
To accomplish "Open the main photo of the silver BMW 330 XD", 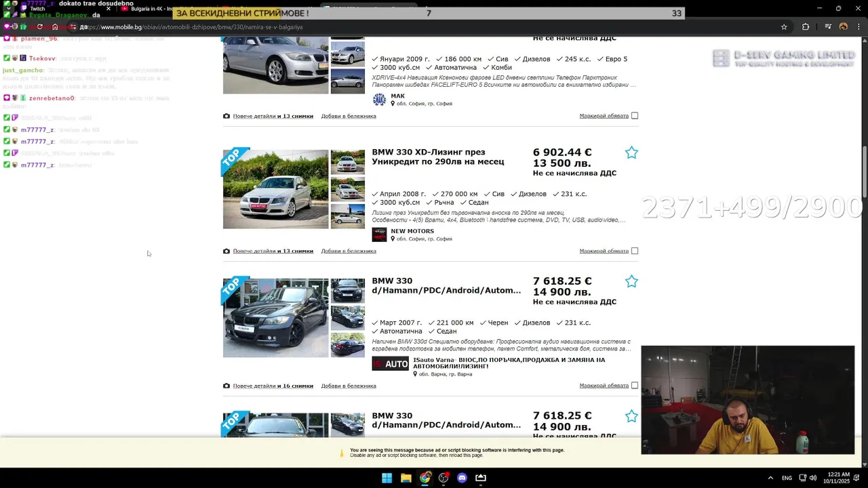I will pos(275,189).
